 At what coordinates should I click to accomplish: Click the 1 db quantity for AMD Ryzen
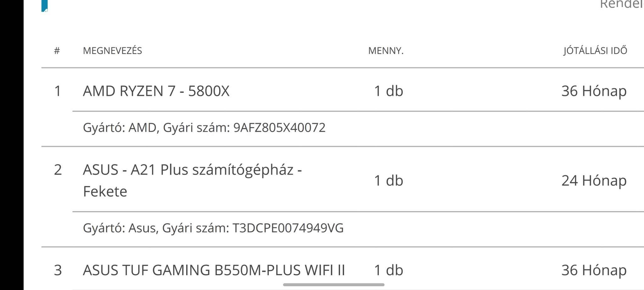(388, 91)
